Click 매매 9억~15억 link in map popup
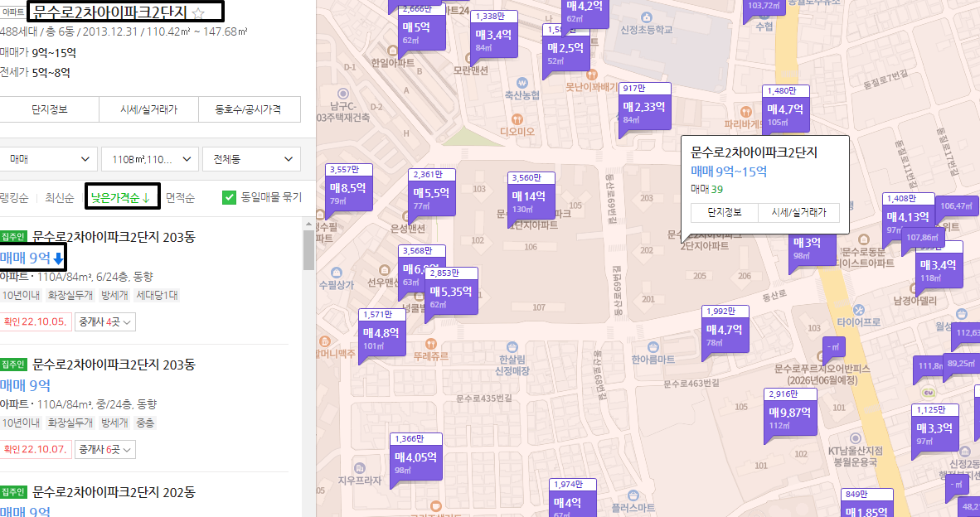Screen dimensions: 980x517 (729, 172)
